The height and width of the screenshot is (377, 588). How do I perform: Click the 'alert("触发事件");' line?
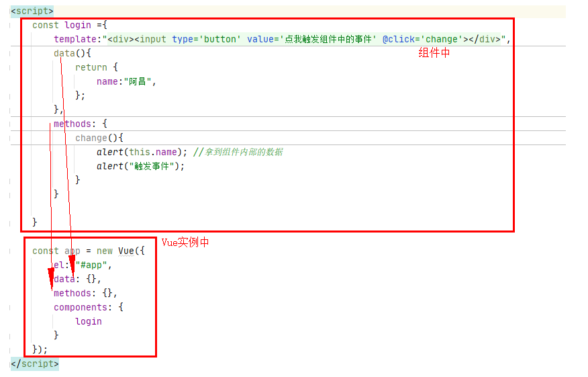tap(141, 166)
